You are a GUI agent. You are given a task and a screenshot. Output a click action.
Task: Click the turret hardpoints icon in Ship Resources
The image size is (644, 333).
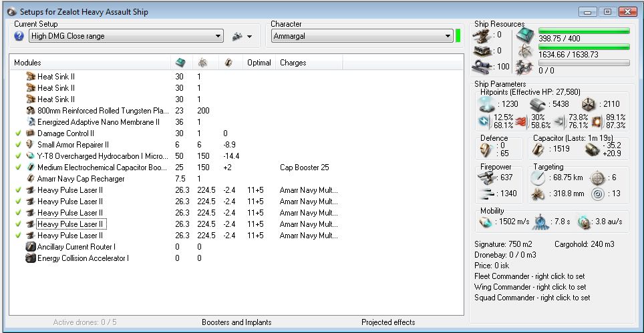coord(482,35)
